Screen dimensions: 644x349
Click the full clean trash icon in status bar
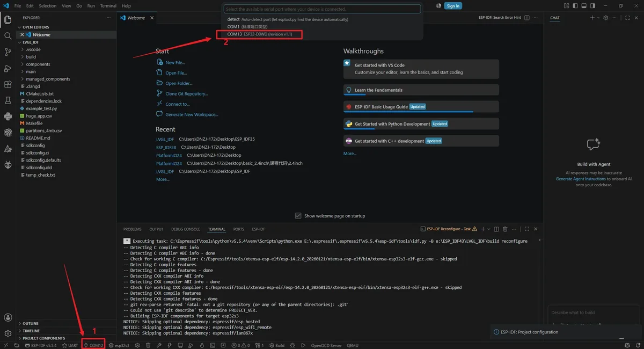[148, 345]
